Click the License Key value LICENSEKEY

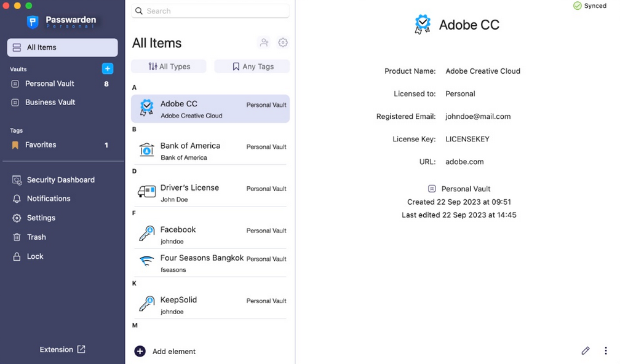point(467,139)
